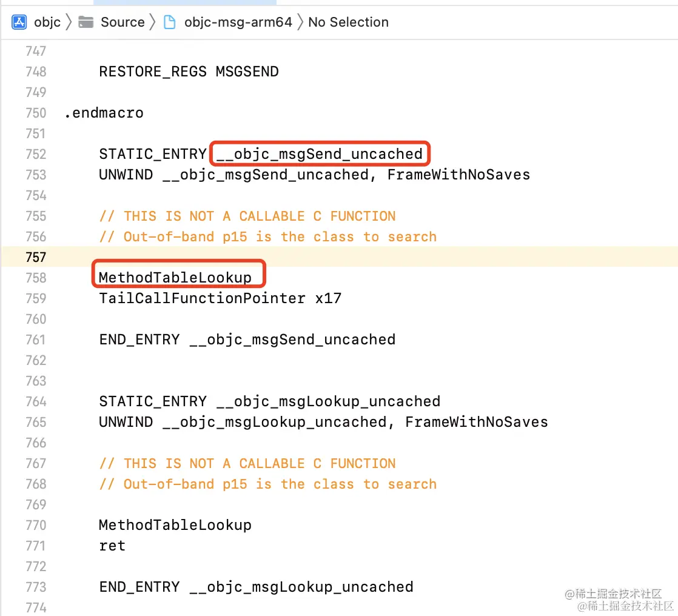The width and height of the screenshot is (678, 616).
Task: Click the objc-msg-arm64 file icon
Action: click(170, 22)
